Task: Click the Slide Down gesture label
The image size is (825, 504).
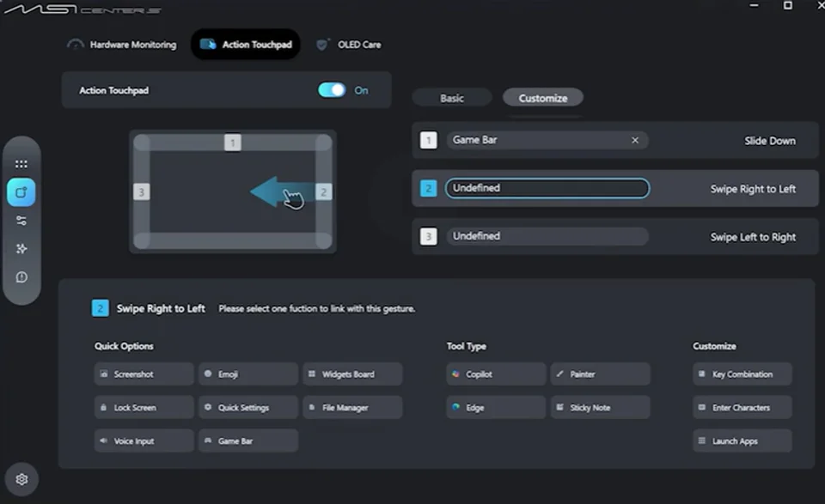Action: click(x=770, y=141)
